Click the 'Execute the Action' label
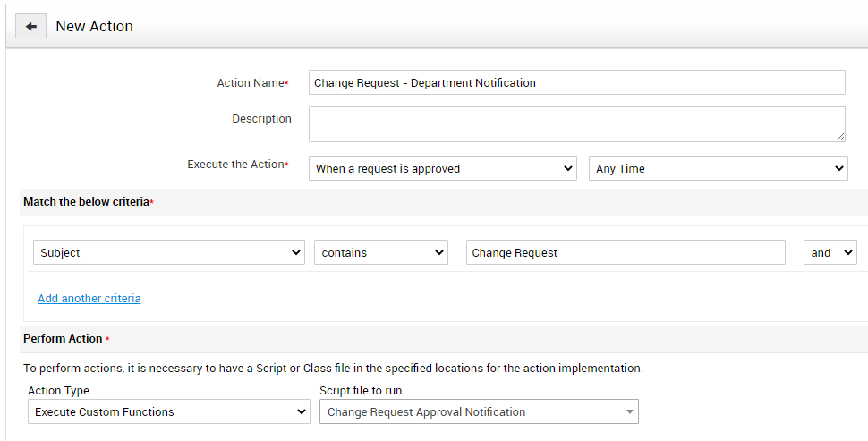 tap(235, 165)
